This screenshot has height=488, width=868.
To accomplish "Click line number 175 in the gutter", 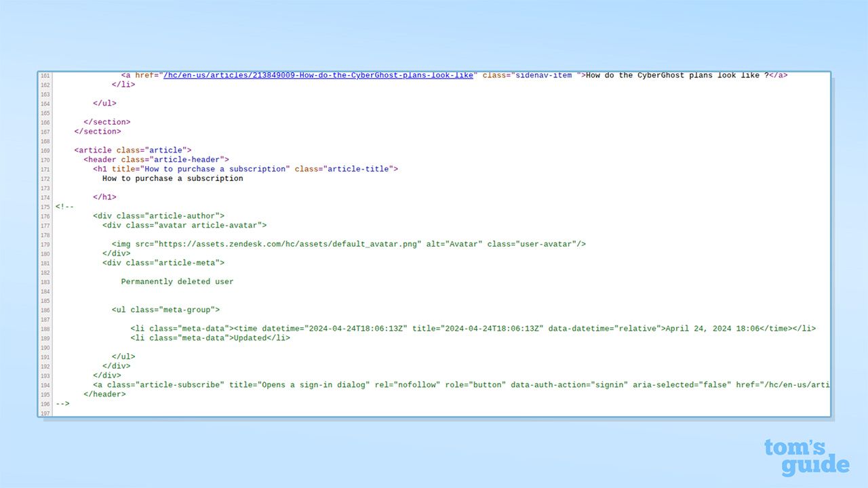I will (x=45, y=207).
